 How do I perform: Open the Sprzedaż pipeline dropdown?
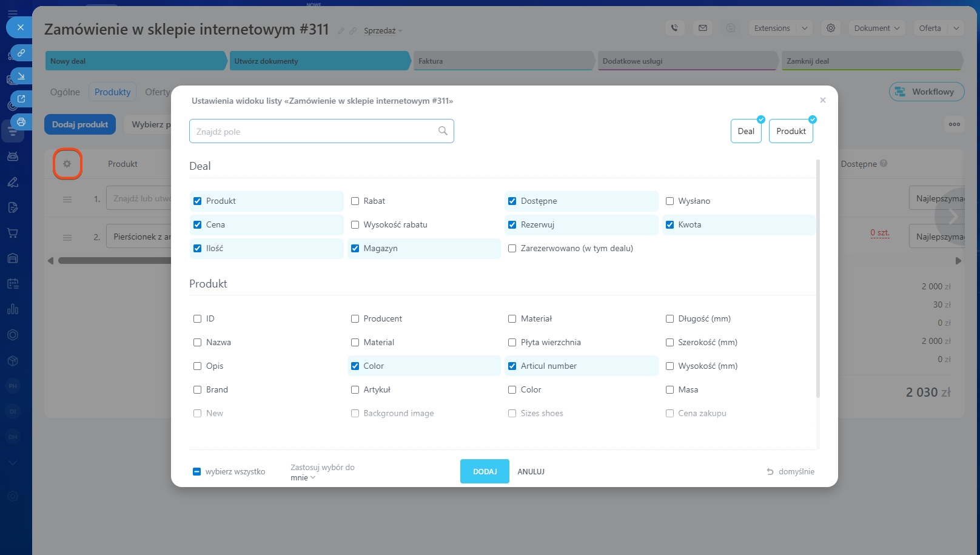(383, 31)
